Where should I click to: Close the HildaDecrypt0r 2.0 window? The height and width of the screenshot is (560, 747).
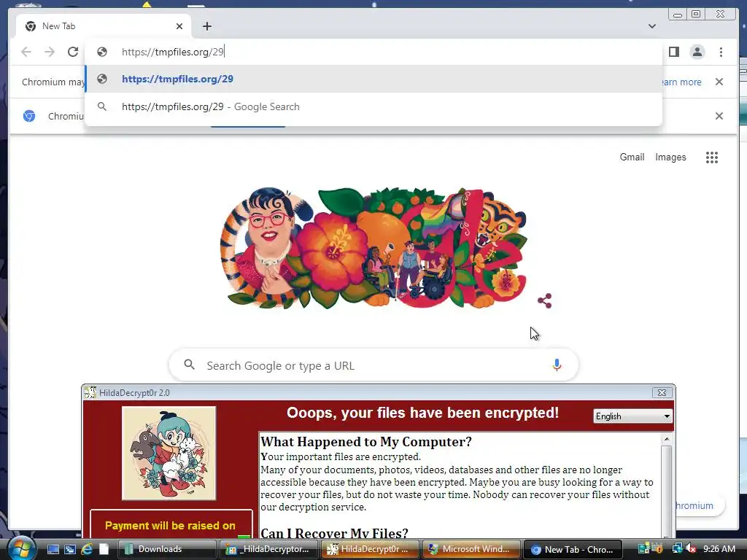(662, 392)
